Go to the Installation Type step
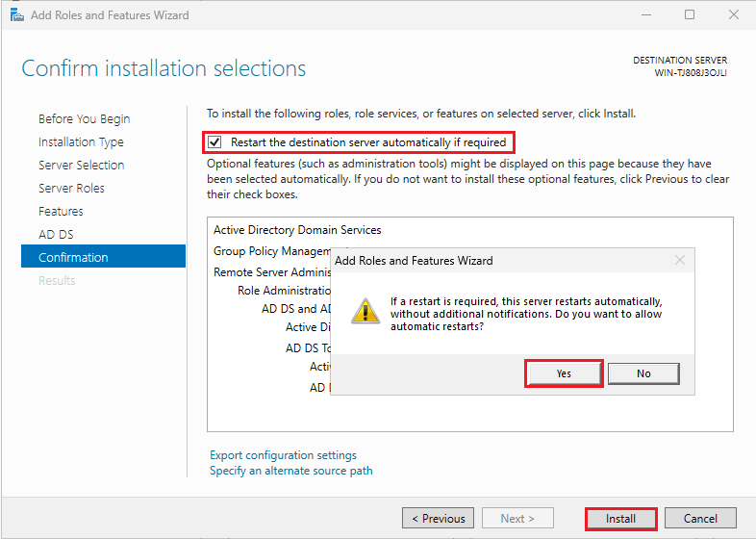The width and height of the screenshot is (756, 539). pos(81,142)
